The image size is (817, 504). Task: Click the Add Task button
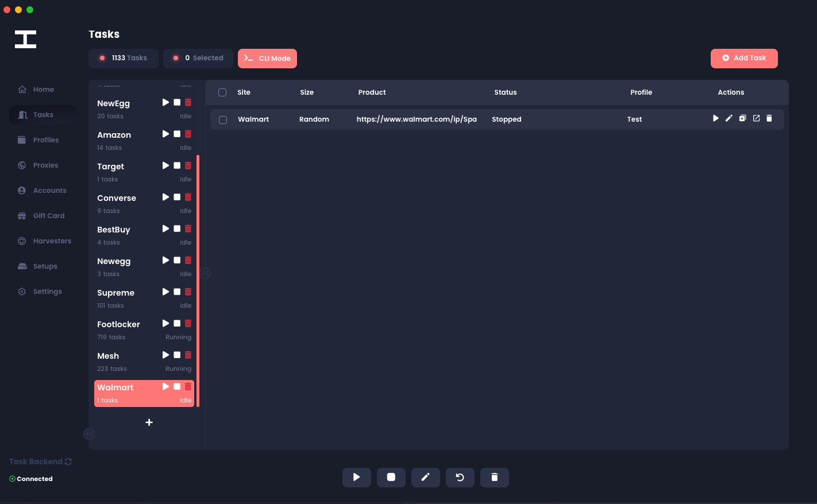(x=744, y=58)
